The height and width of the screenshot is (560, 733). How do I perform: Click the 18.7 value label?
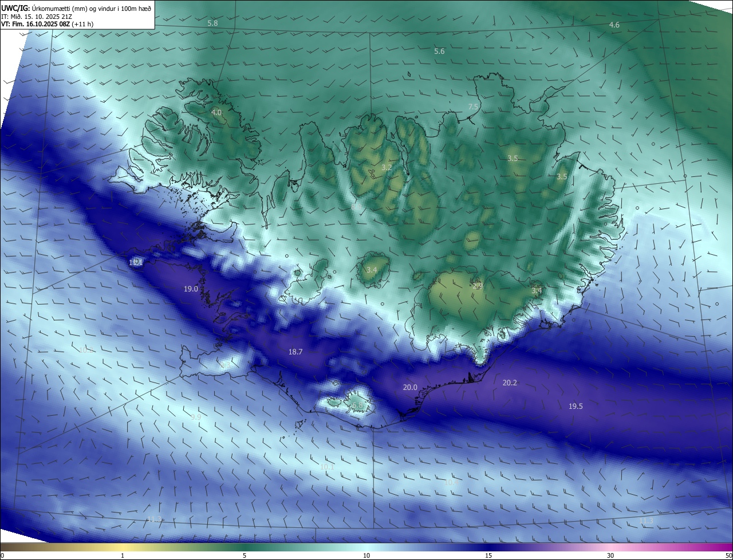coord(295,352)
